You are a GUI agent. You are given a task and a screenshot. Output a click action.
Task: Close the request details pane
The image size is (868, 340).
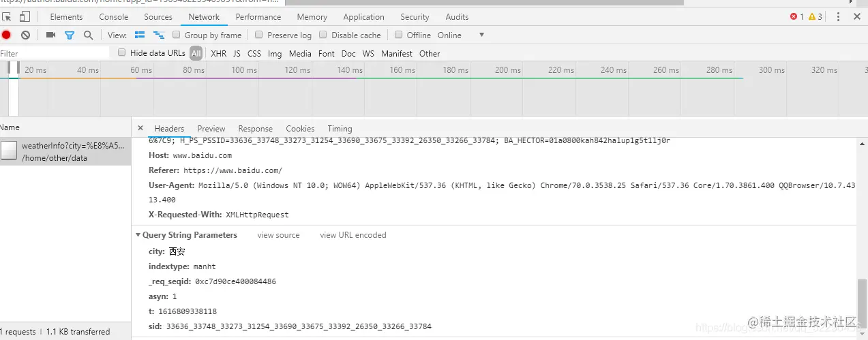(x=140, y=128)
